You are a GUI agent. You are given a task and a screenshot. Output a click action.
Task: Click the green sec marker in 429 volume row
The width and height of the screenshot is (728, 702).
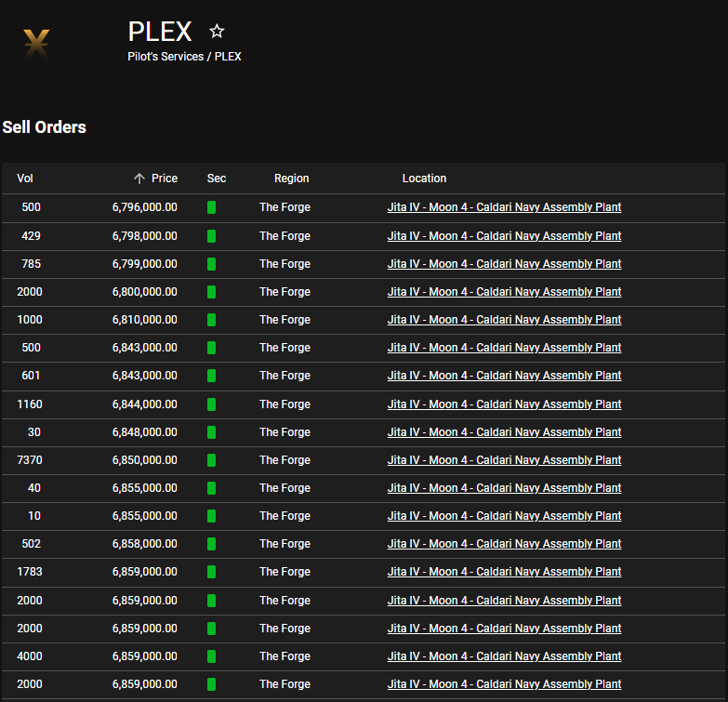[211, 236]
